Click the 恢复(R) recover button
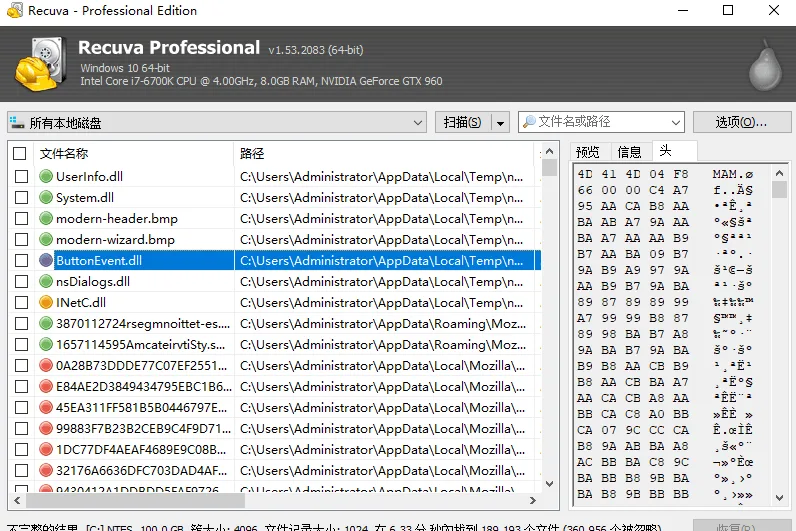 tap(742, 527)
